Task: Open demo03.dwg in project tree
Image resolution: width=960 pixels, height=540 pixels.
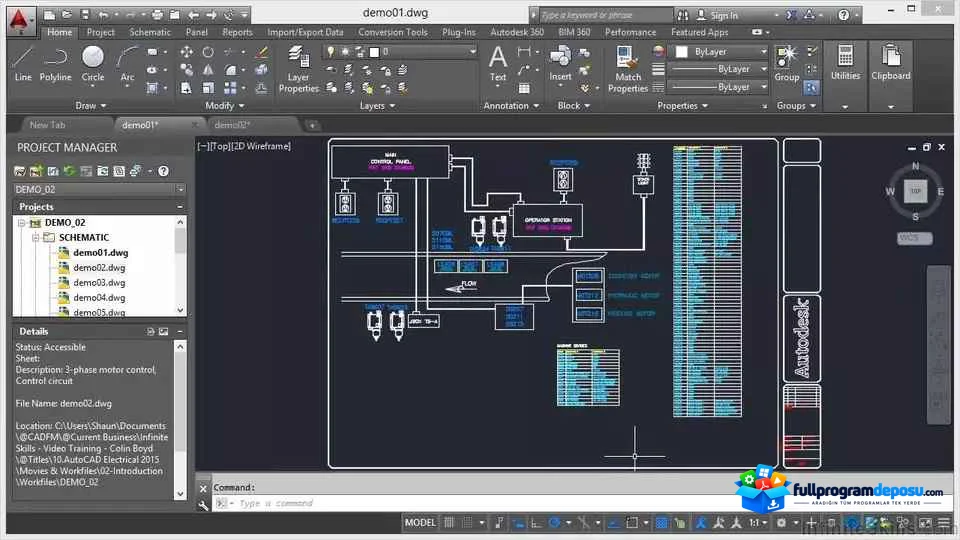Action: click(99, 283)
